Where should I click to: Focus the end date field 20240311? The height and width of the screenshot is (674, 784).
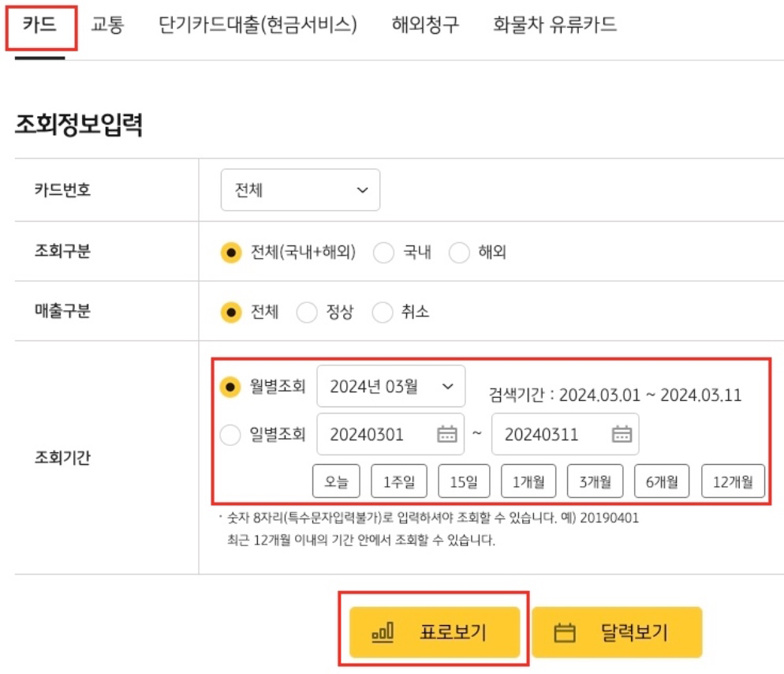(565, 434)
